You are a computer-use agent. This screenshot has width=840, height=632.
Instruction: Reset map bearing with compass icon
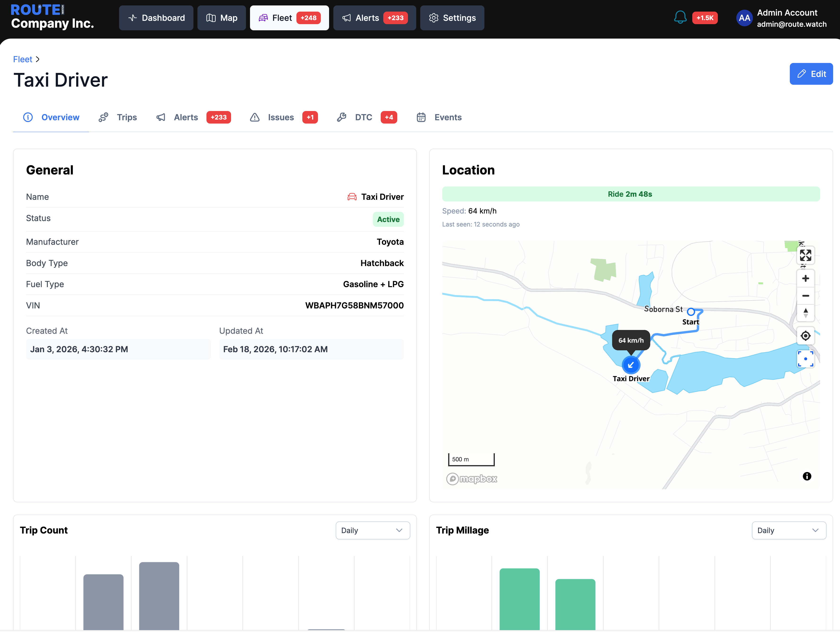pyautogui.click(x=805, y=313)
